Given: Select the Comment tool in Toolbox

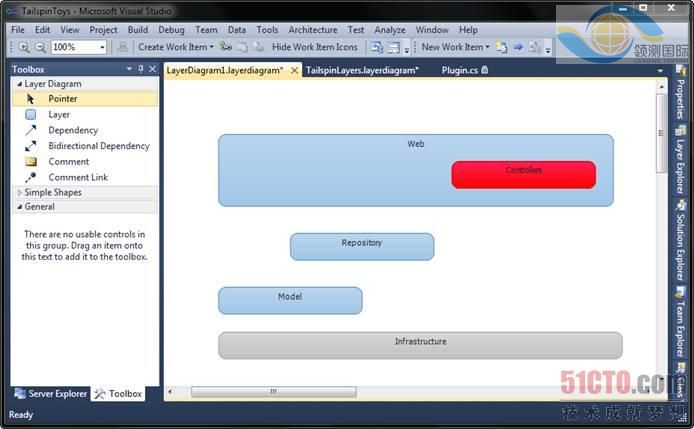Looking at the screenshot, I should (x=68, y=162).
